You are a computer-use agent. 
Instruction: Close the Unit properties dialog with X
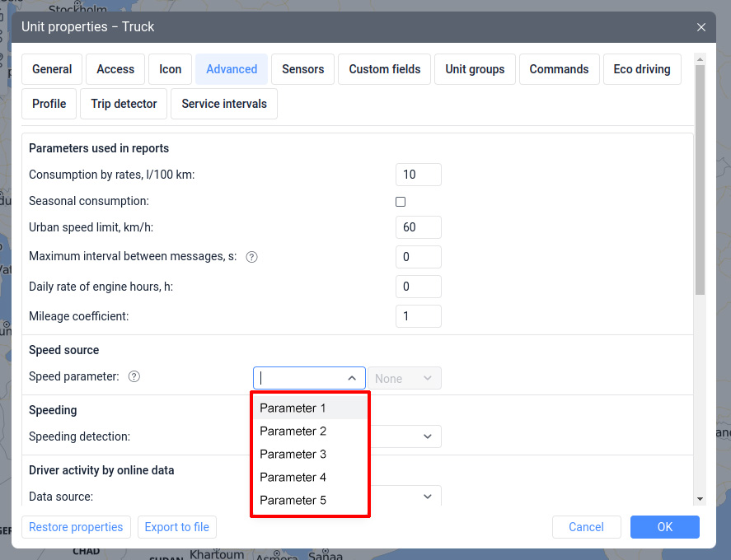pos(701,27)
